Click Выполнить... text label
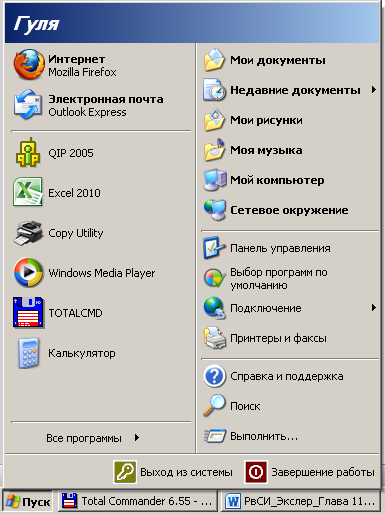 (x=264, y=436)
